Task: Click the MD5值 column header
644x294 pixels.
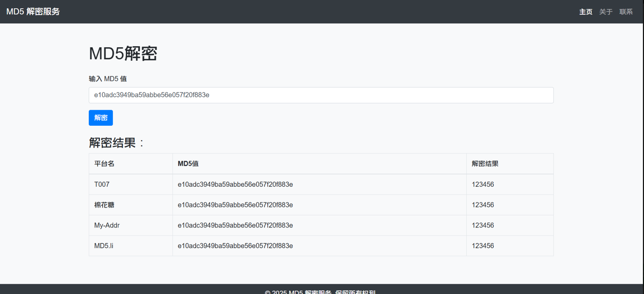Action: click(x=188, y=164)
